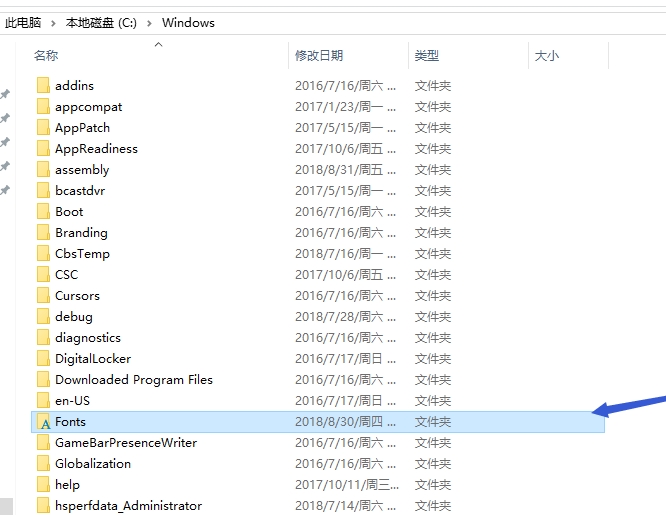Select the CbsTemp folder name

pyautogui.click(x=82, y=254)
